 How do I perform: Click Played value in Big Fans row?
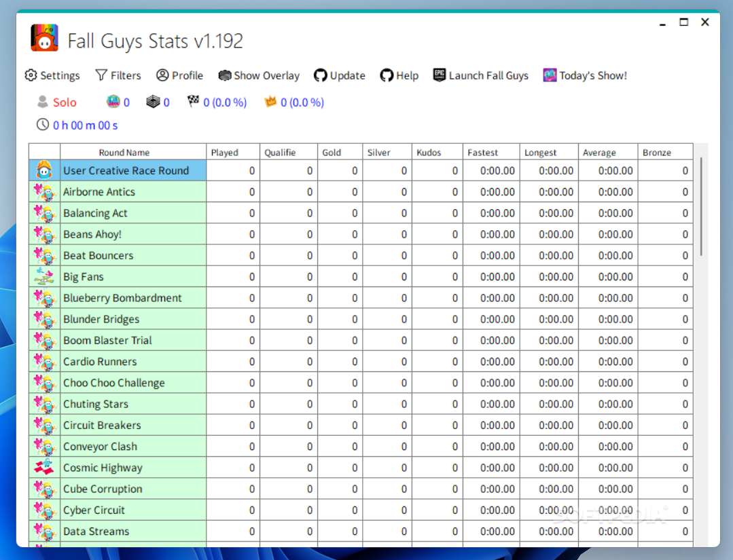coord(233,276)
